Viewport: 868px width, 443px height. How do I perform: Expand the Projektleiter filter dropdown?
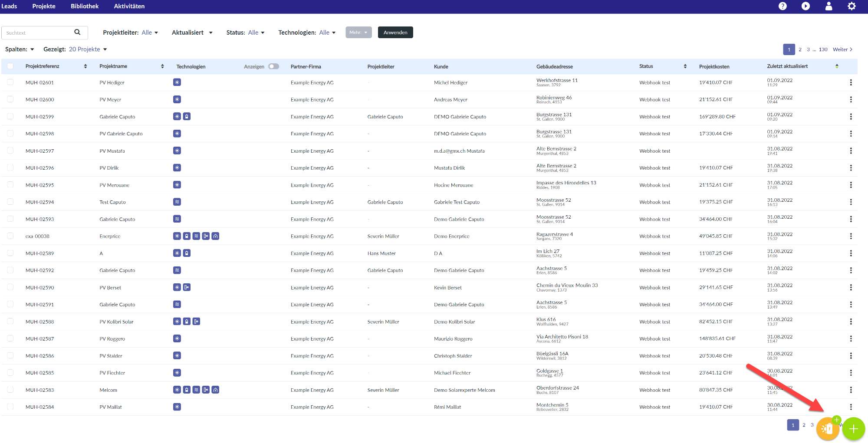130,33
